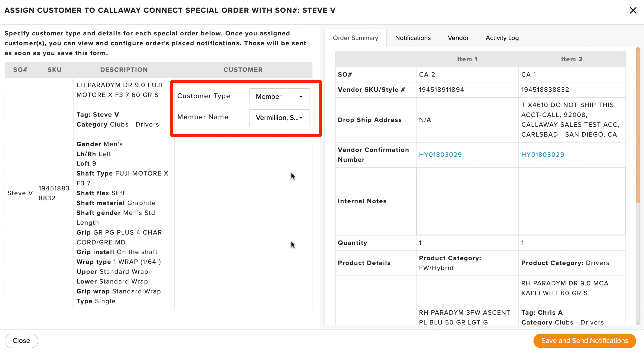Select vendor SKU 194518838832
The height and width of the screenshot is (355, 644).
pyautogui.click(x=545, y=90)
